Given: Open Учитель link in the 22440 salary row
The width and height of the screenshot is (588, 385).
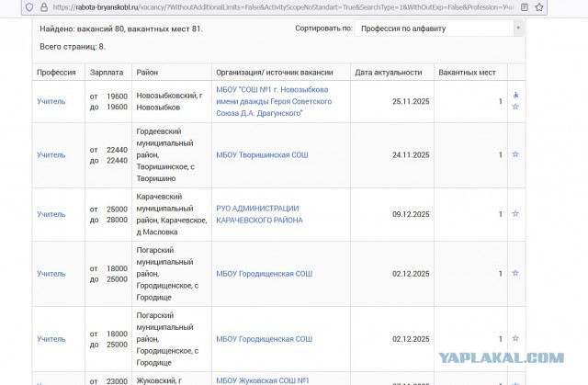Looking at the screenshot, I should [x=51, y=154].
